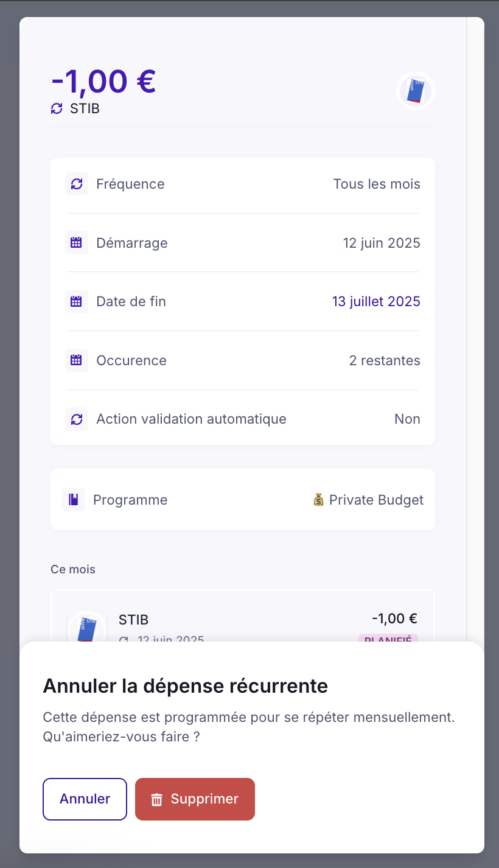Click the -1,00 € amount heading
This screenshot has width=499, height=868.
coord(104,81)
